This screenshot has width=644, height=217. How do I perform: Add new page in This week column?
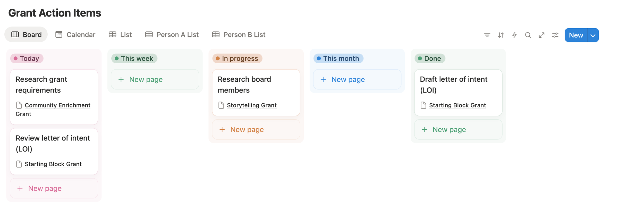click(x=155, y=79)
